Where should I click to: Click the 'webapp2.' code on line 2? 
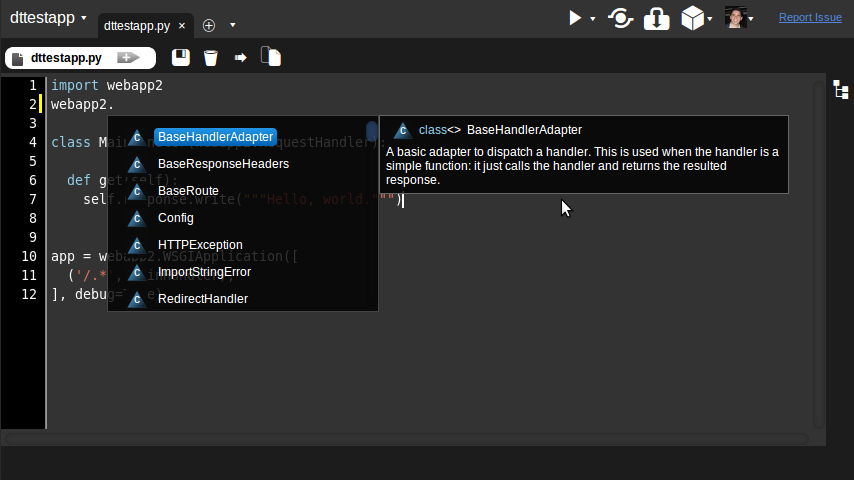pyautogui.click(x=82, y=105)
